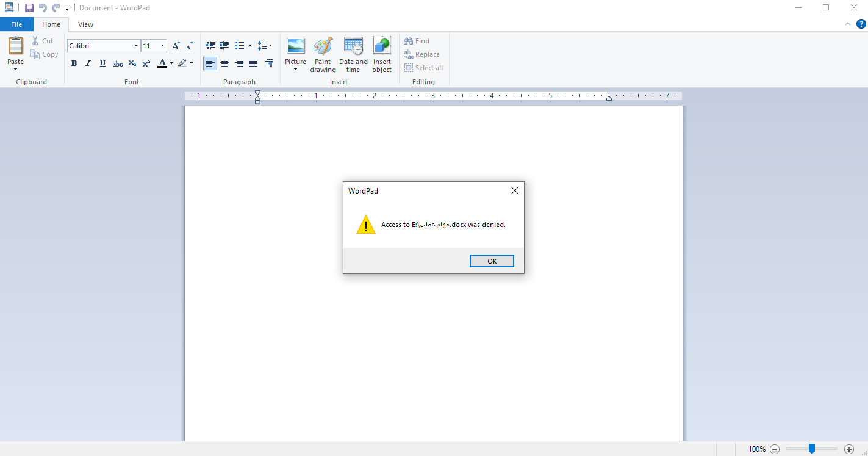Toggle Superscript formatting
Viewport: 868px width, 456px height.
click(x=146, y=63)
